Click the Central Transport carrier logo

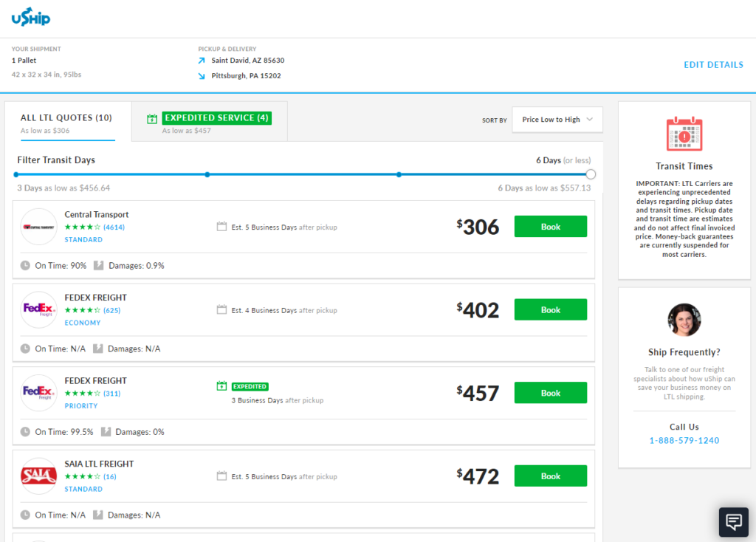click(x=38, y=227)
